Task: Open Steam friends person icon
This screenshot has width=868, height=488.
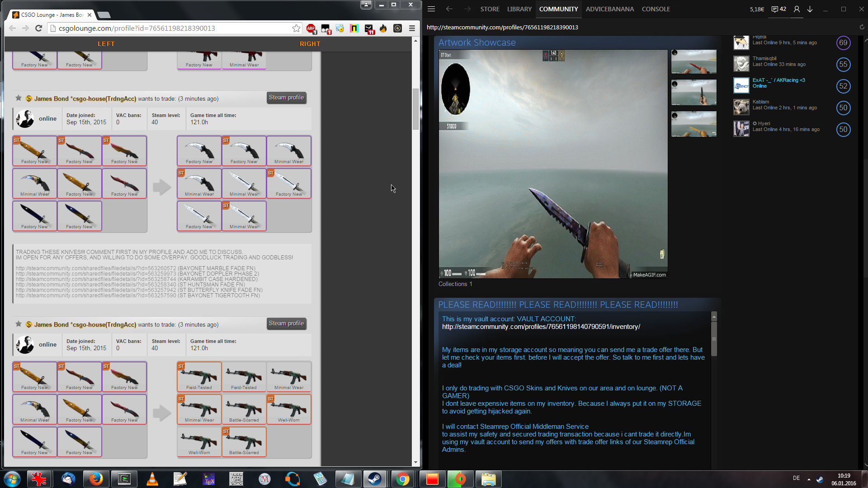Action: (x=797, y=9)
